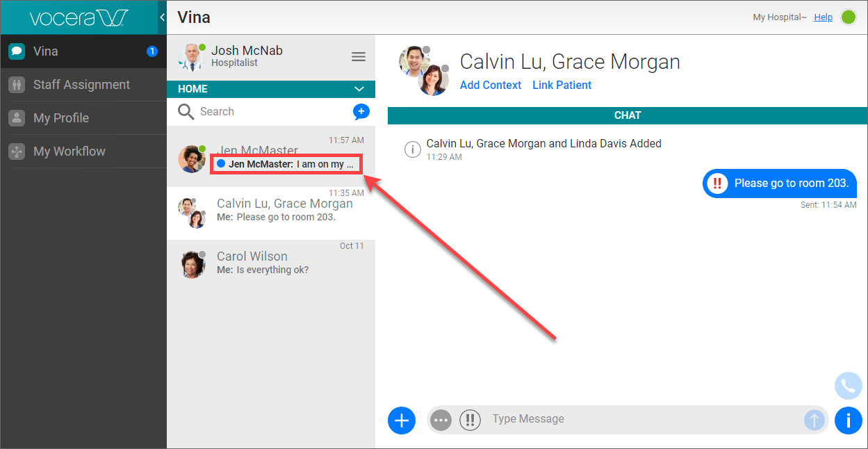The height and width of the screenshot is (449, 868).
Task: Collapse the left sidebar with the chevron
Action: (x=162, y=17)
